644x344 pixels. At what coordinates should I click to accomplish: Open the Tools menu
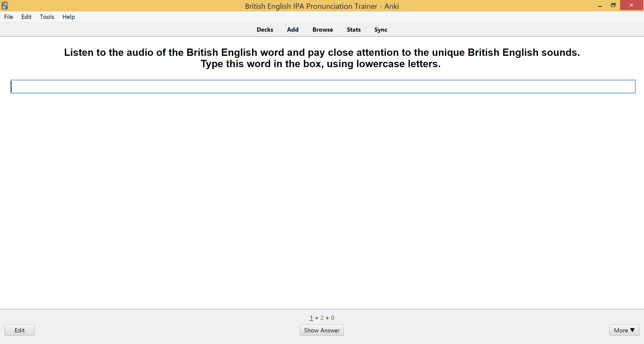tap(47, 17)
